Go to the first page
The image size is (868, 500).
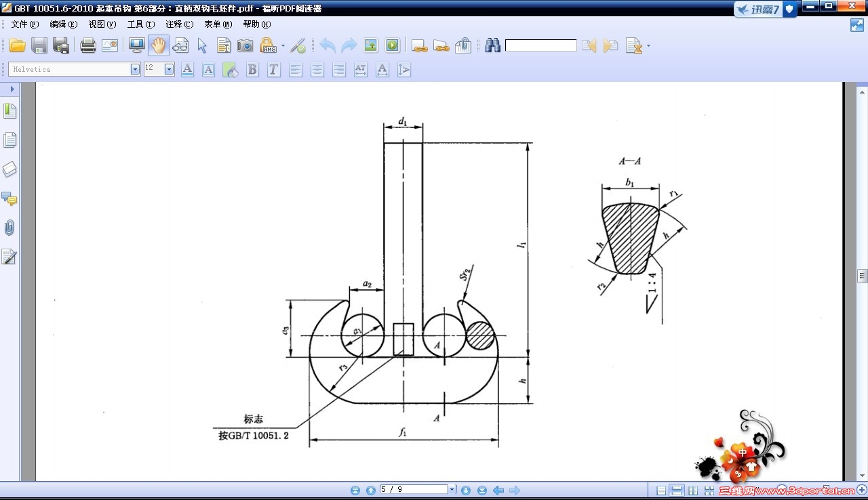(355, 491)
